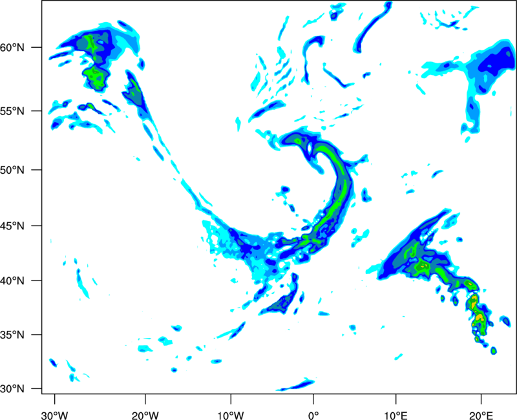Click the 40°N latitude label

click(12, 281)
